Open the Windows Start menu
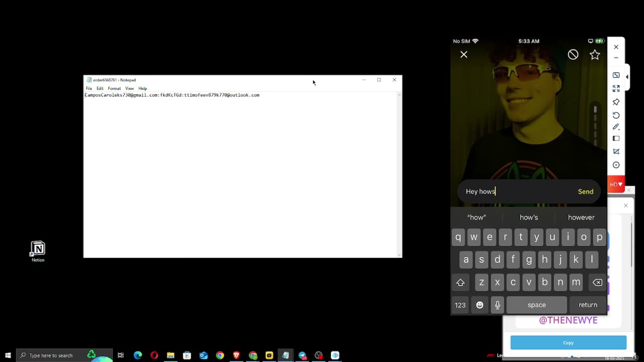 point(8,355)
